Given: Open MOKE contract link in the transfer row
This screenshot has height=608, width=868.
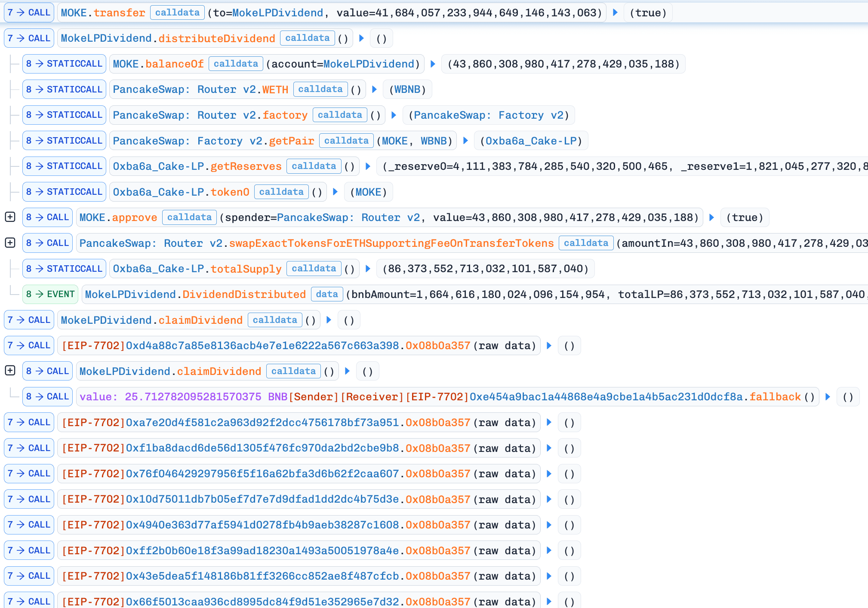Looking at the screenshot, I should 74,12.
